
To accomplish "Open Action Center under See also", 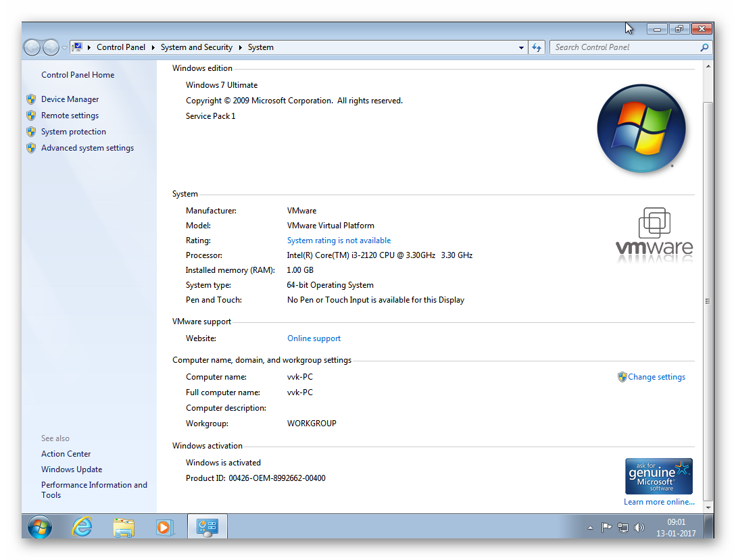I will click(x=66, y=453).
